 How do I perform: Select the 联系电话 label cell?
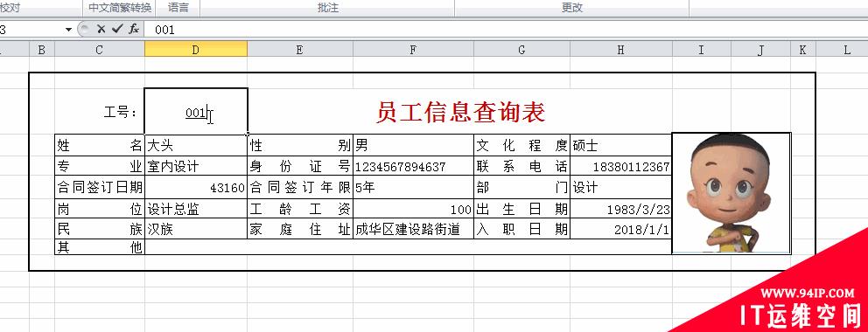[522, 166]
